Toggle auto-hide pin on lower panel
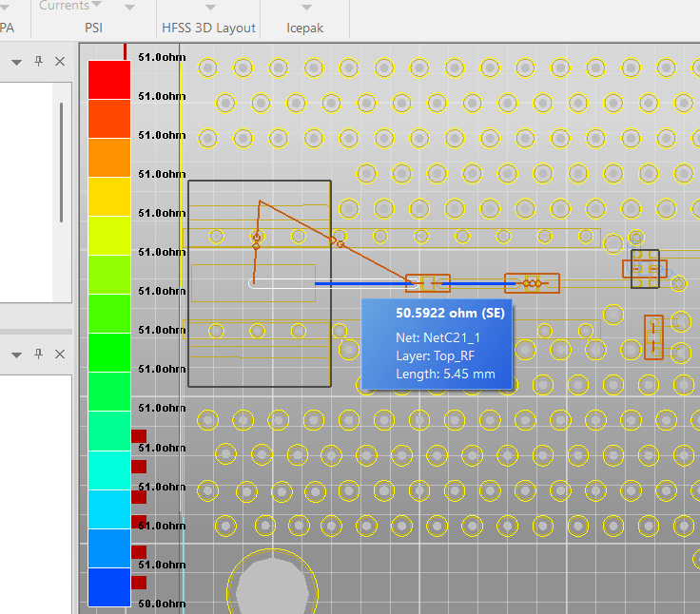700x614 pixels. [x=38, y=354]
